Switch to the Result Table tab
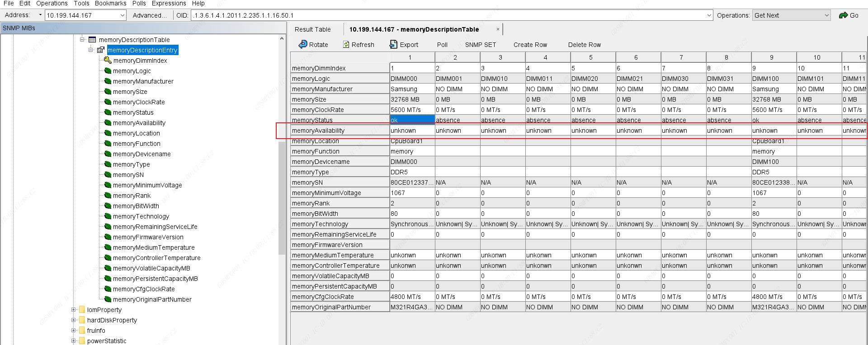The width and height of the screenshot is (868, 345). coord(312,29)
